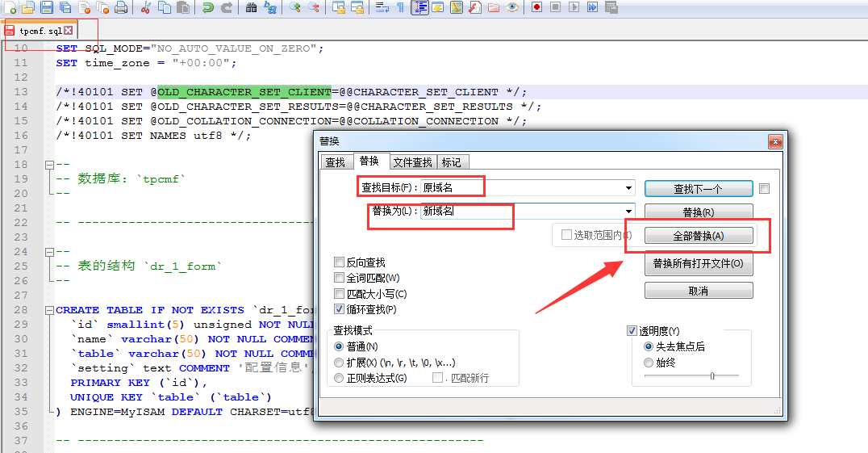This screenshot has height=453, width=868.
Task: Enable the 全词匹配(W) whole word checkbox
Action: pyautogui.click(x=340, y=278)
